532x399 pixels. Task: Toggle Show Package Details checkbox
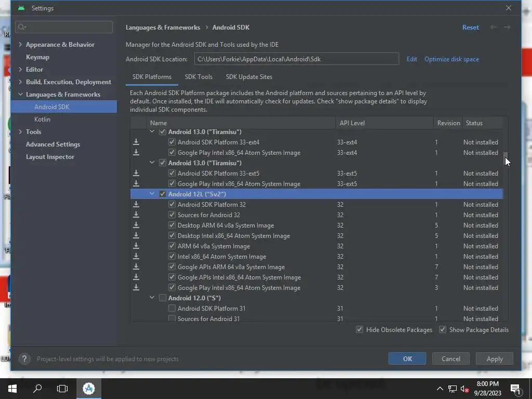coord(443,329)
